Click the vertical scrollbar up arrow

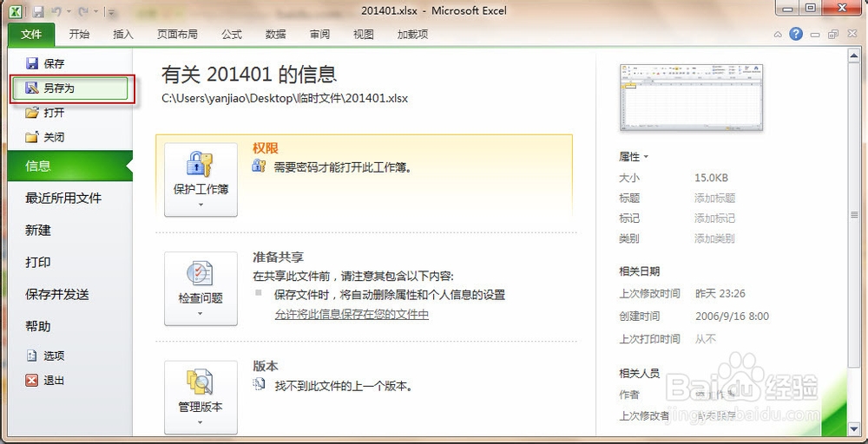click(854, 55)
